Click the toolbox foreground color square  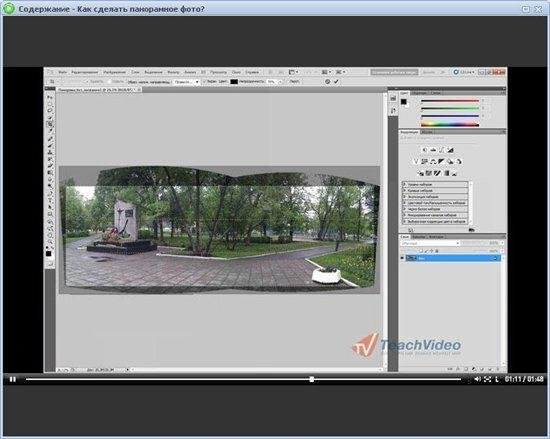pos(49,253)
